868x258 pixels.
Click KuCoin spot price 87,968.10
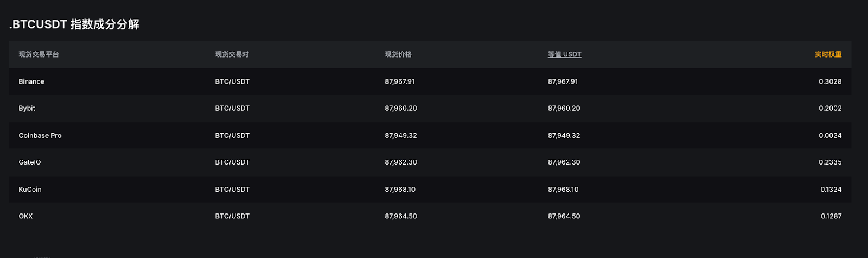(x=400, y=189)
